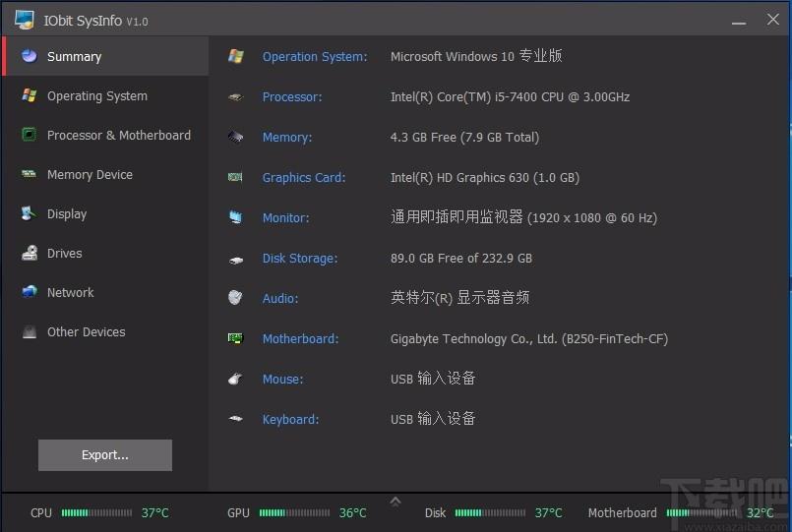The width and height of the screenshot is (792, 532).
Task: Open the Summary tab
Action: point(105,56)
